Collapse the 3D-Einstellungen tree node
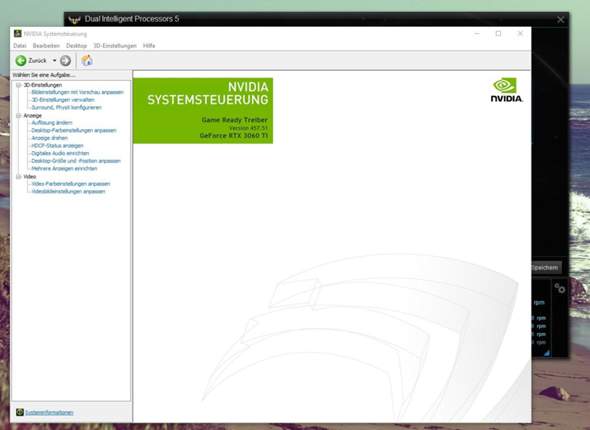The image size is (590, 430). tap(18, 85)
